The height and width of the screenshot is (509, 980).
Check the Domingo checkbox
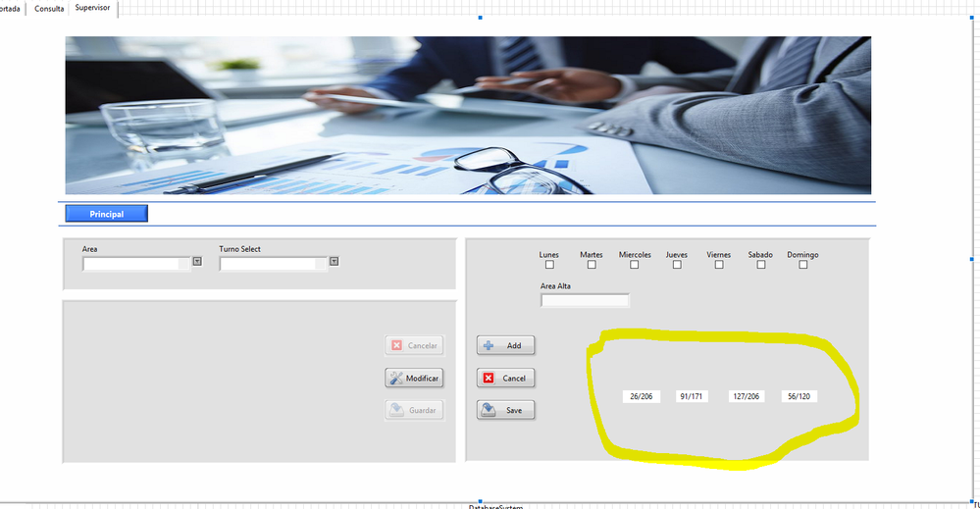[x=803, y=265]
